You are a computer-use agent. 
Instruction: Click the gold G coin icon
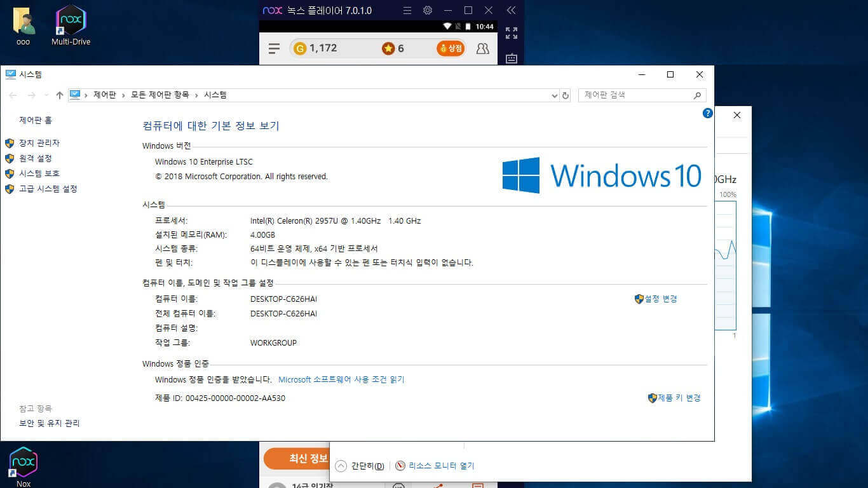300,48
